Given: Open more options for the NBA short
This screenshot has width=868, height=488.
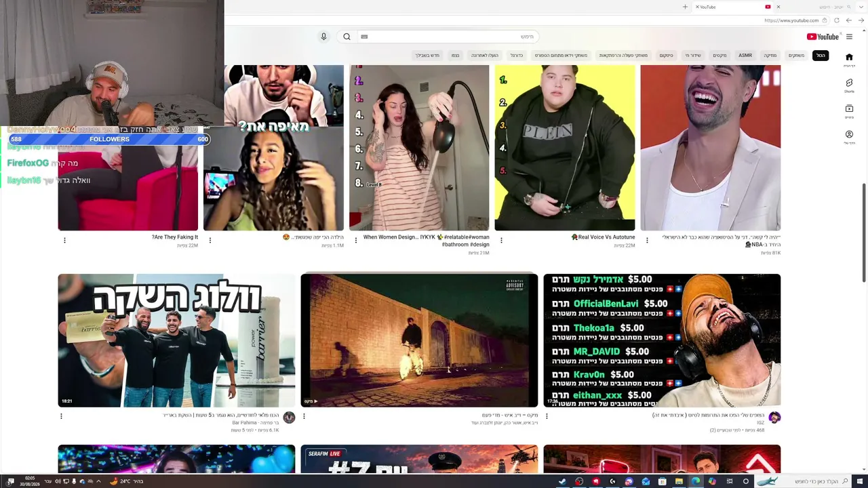Looking at the screenshot, I should point(647,240).
